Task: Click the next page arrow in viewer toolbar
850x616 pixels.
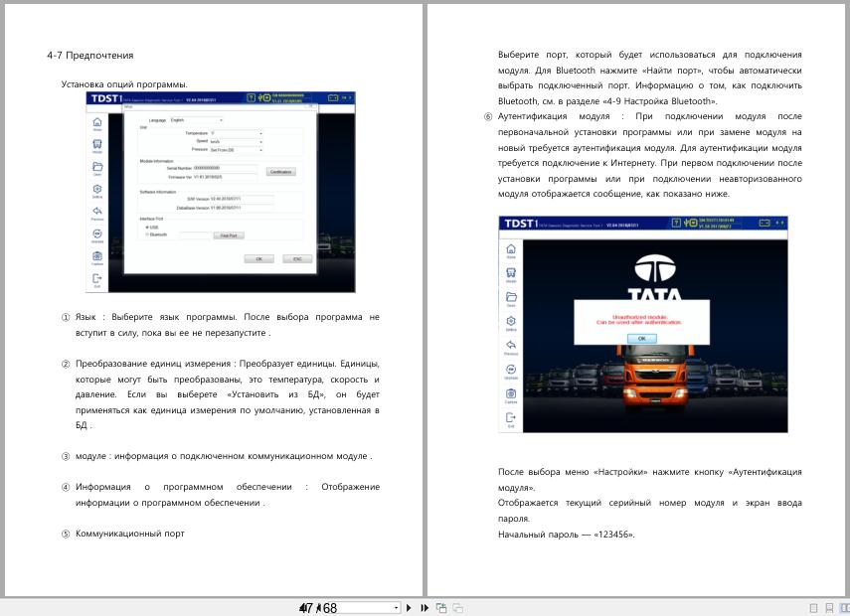Action: [408, 607]
